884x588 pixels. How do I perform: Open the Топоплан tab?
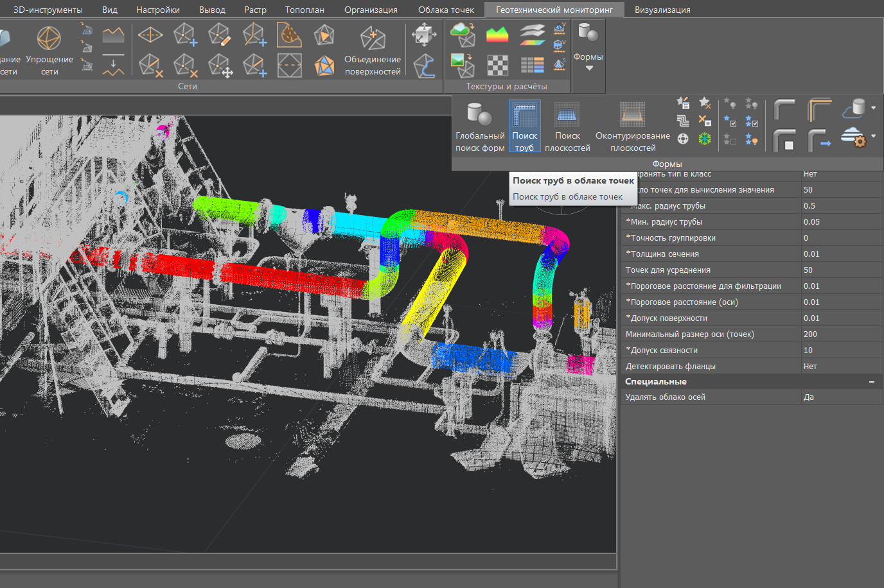(x=305, y=10)
